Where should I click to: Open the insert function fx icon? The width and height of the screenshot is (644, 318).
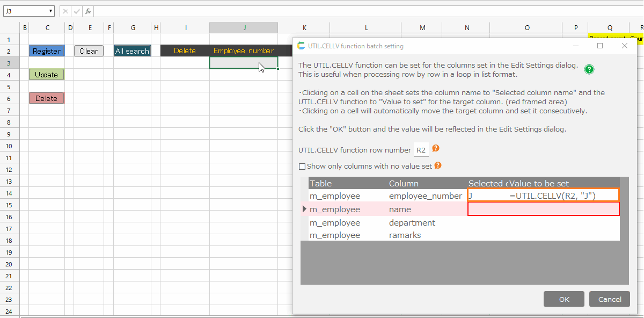point(88,11)
